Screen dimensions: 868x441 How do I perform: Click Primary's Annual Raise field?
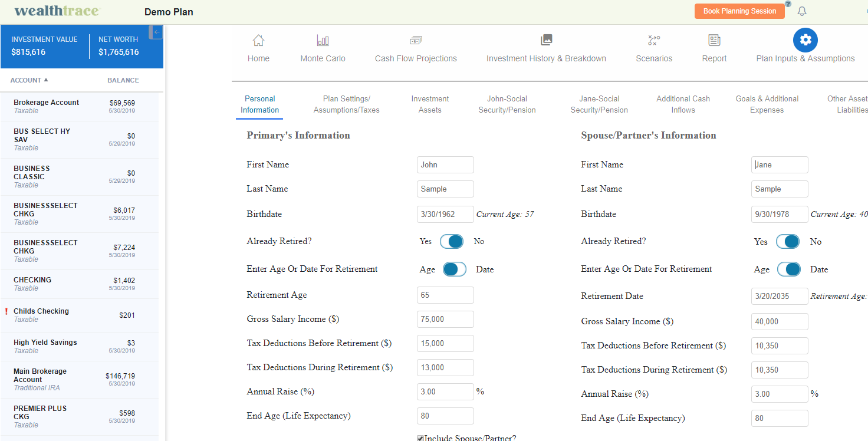(x=445, y=391)
